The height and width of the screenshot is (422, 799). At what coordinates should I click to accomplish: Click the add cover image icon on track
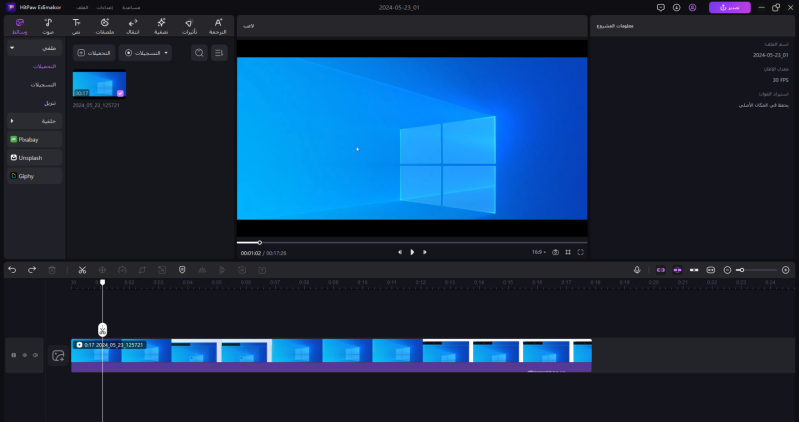point(58,355)
